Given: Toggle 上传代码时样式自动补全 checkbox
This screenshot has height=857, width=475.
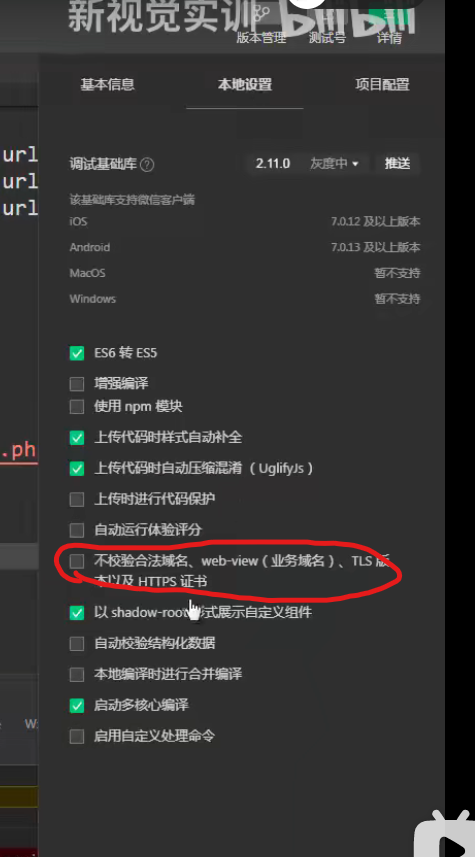Looking at the screenshot, I should (x=77, y=438).
